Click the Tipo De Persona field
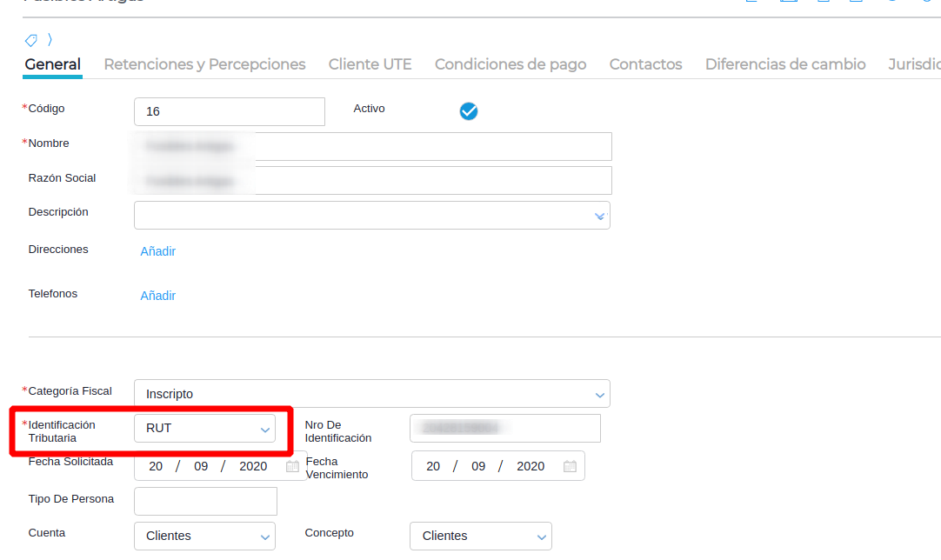941x560 pixels. [206, 501]
